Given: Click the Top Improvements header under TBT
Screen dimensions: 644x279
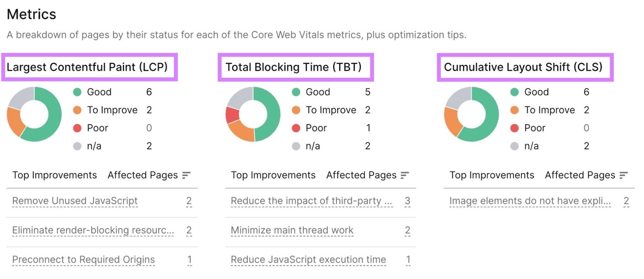Looking at the screenshot, I should (273, 175).
